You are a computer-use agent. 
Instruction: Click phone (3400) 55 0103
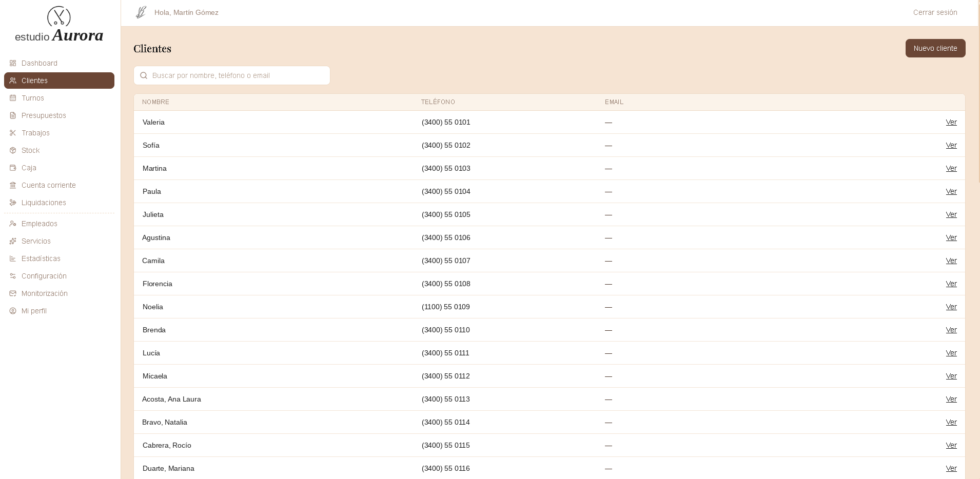[x=446, y=168]
